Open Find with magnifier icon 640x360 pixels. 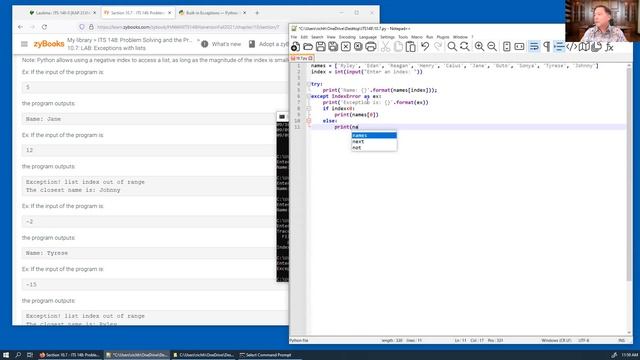coord(452,47)
